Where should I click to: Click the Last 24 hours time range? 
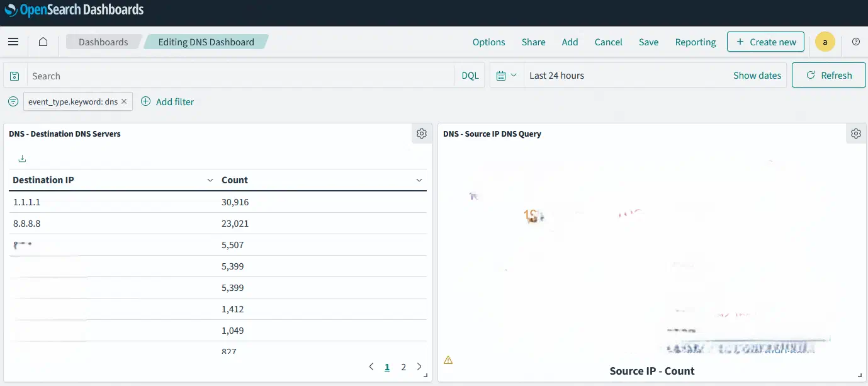pyautogui.click(x=556, y=76)
